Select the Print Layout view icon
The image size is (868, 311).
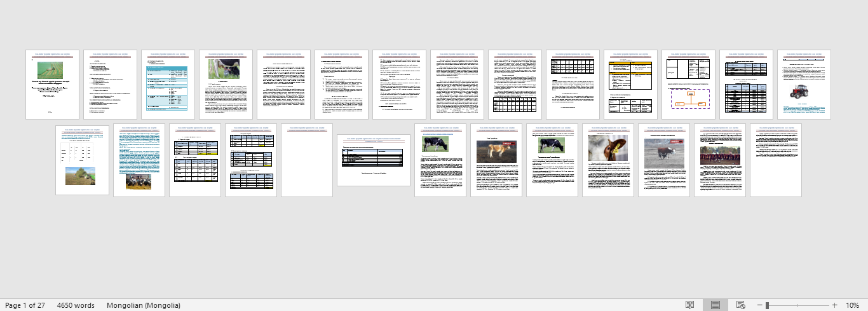point(715,305)
